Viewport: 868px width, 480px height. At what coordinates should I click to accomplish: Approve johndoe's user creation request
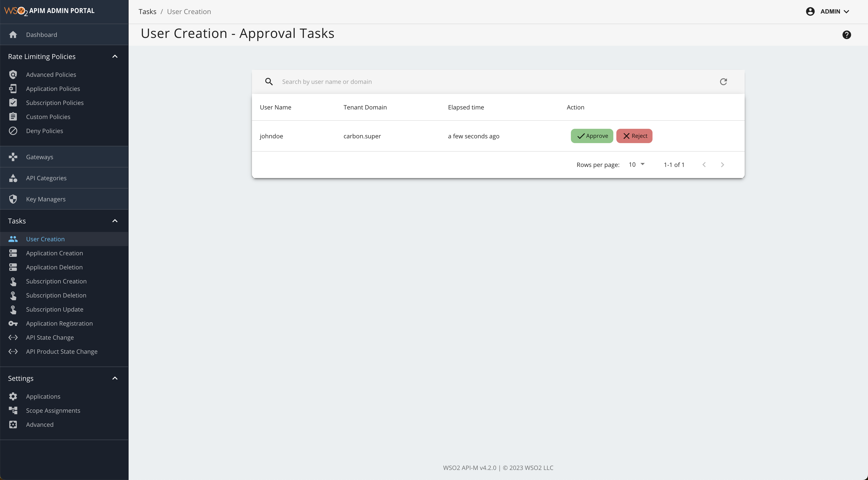pos(592,136)
